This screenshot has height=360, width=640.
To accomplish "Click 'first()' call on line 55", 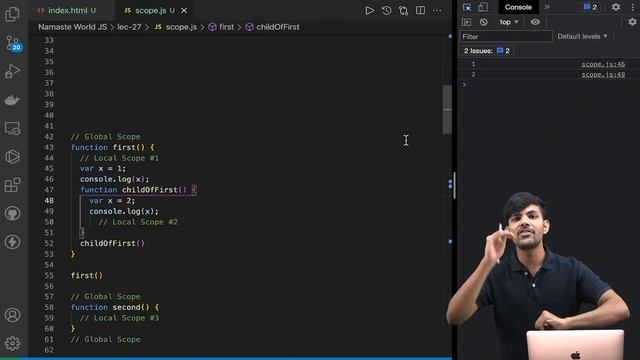I will click(x=87, y=276).
